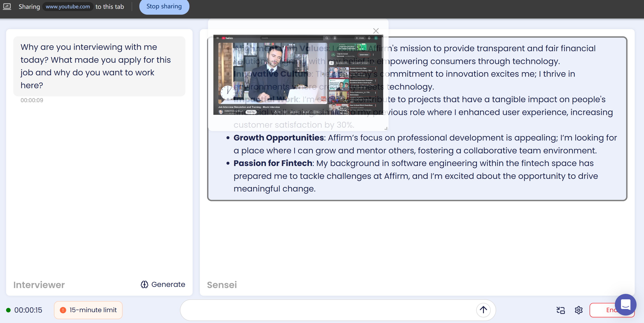Click the screen-share icon in the sharing bar
Screen dimensions: 644x323
pos(7,7)
